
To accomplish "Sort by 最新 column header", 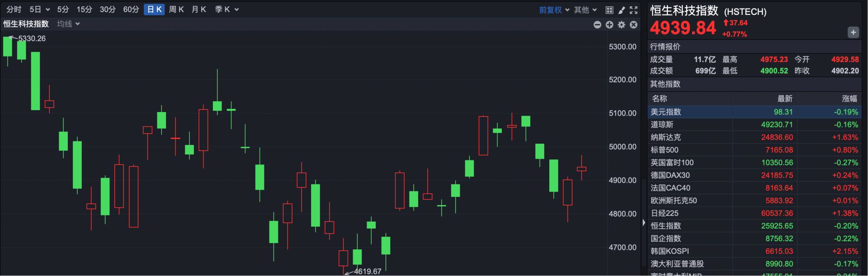I will [785, 98].
